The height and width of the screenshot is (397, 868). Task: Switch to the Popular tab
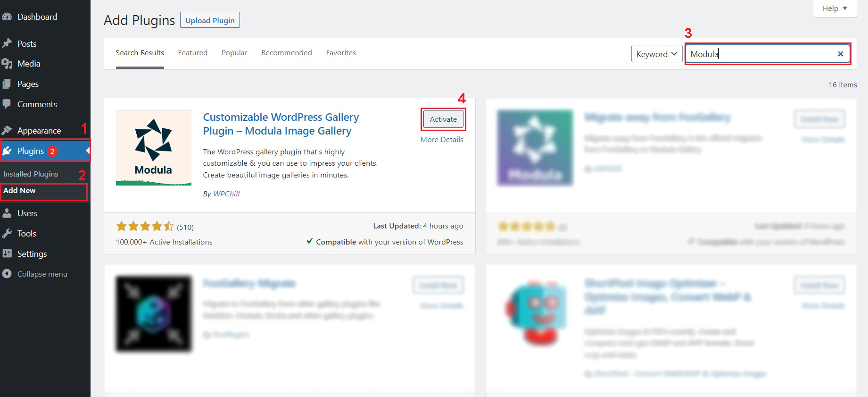234,53
